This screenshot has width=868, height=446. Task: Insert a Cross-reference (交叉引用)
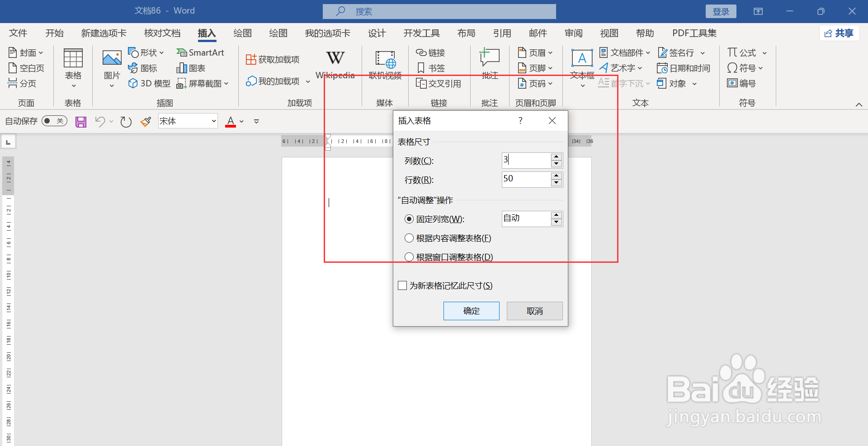pyautogui.click(x=439, y=84)
